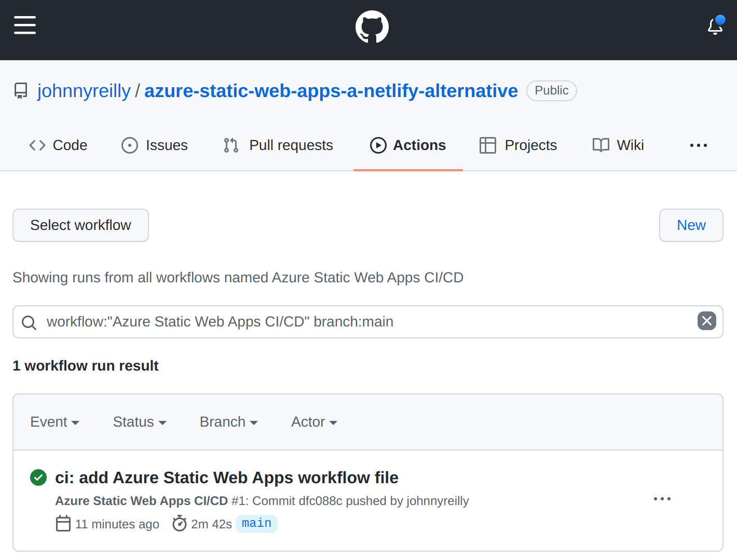
Task: Show more repository tabs via ellipsis
Action: (x=699, y=145)
